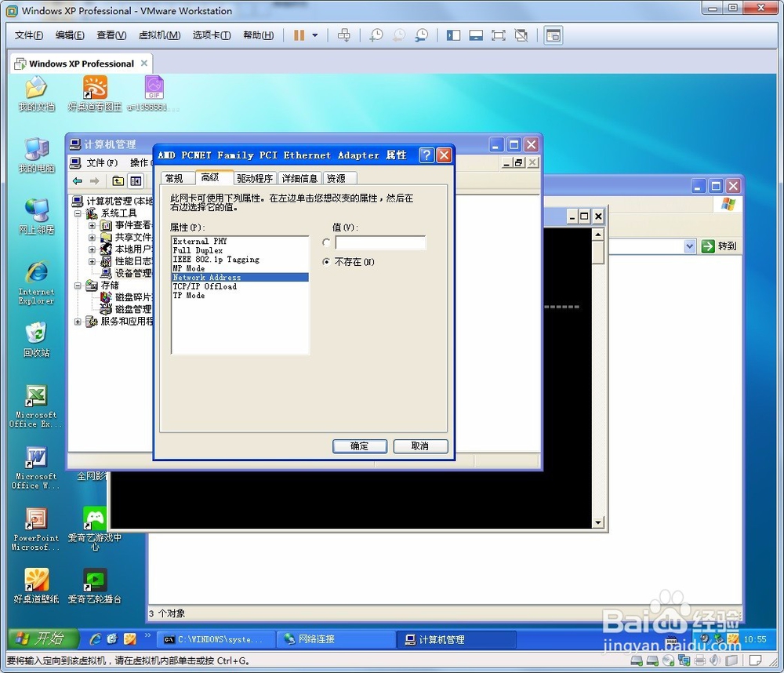
Task: Open 我的文档 desktop icon
Action: 36,94
